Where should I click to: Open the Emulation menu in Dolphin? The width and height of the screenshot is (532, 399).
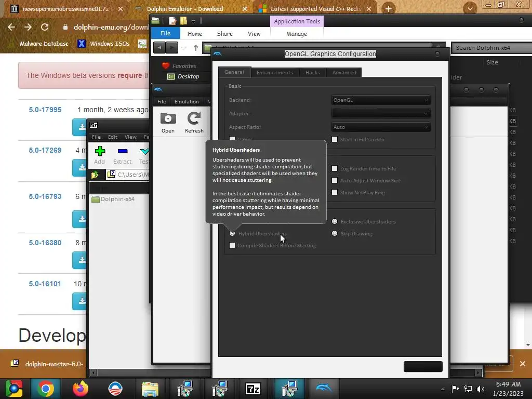(x=187, y=101)
